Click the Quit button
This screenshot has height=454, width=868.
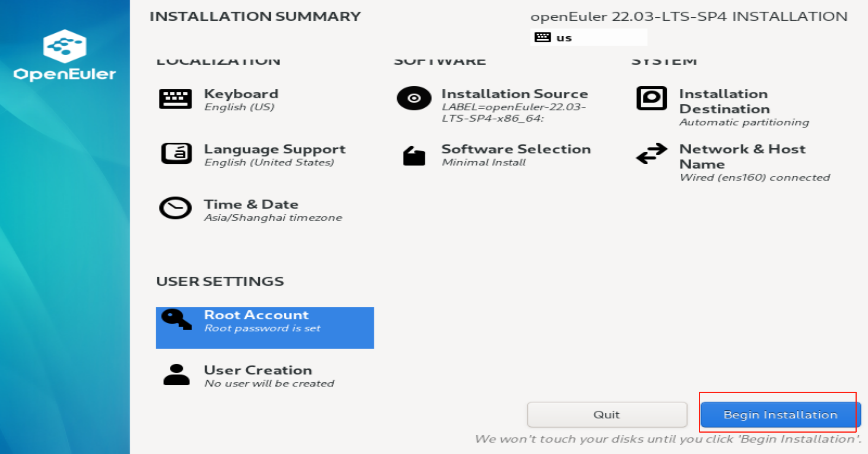coord(607,415)
